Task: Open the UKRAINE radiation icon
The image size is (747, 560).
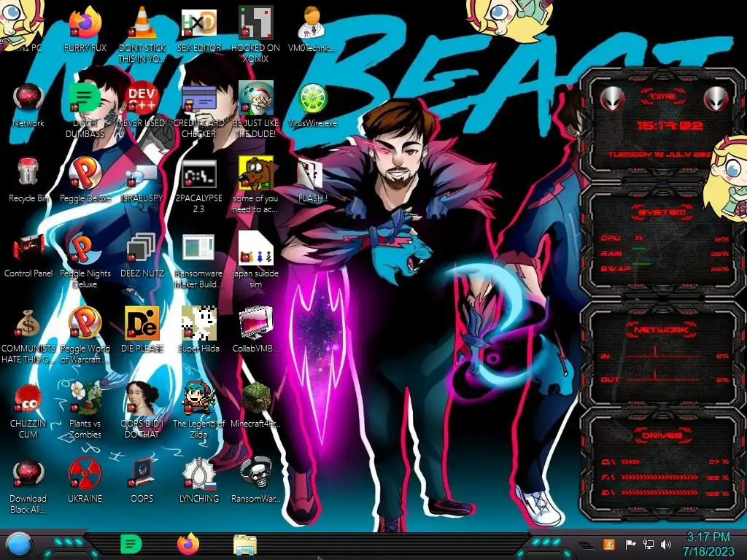Action: click(85, 473)
